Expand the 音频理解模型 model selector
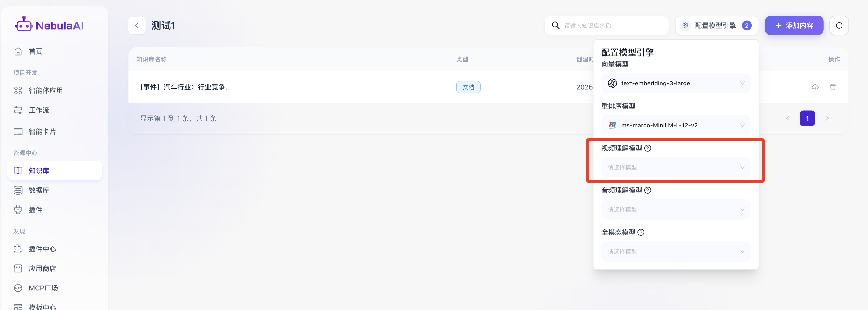Screen dimensions: 868x310 tap(675, 210)
